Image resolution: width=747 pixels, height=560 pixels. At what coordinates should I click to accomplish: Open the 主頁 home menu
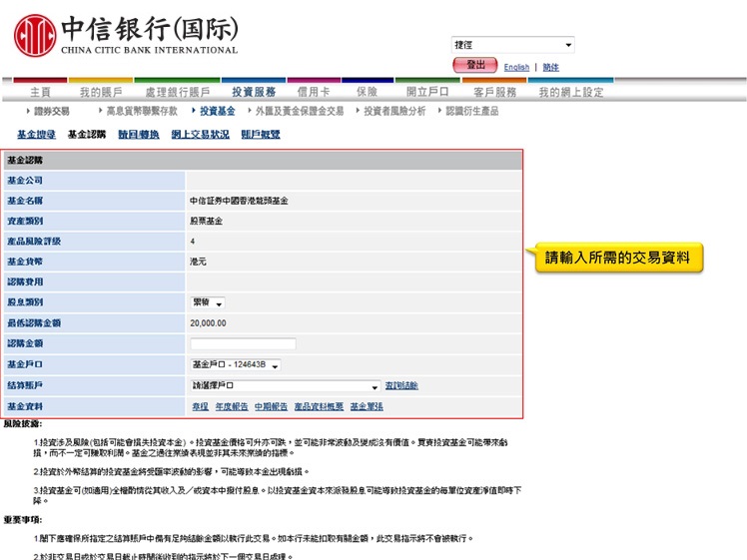click(40, 92)
